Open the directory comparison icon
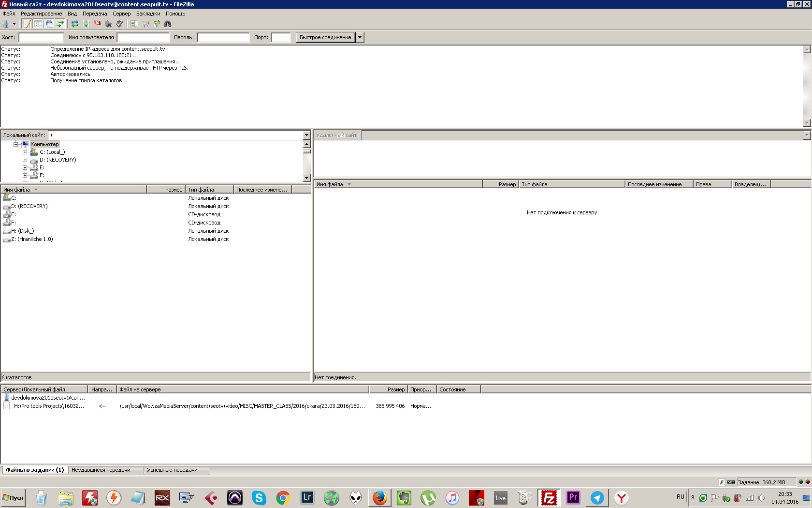 pos(145,24)
